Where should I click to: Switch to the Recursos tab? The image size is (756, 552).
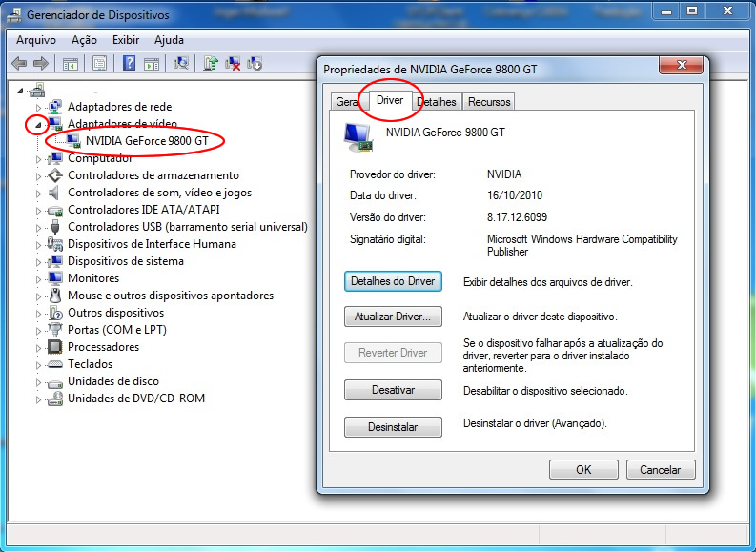[x=489, y=102]
